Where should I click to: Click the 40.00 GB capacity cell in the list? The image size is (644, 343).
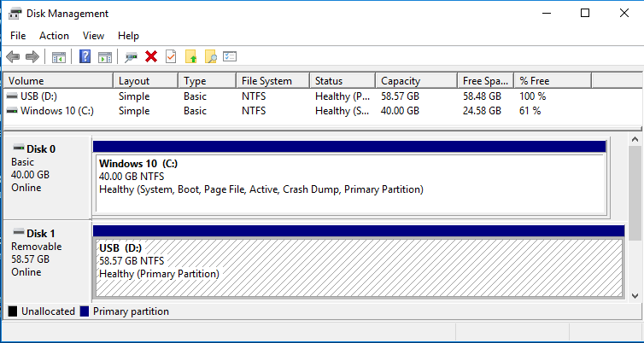pyautogui.click(x=400, y=111)
